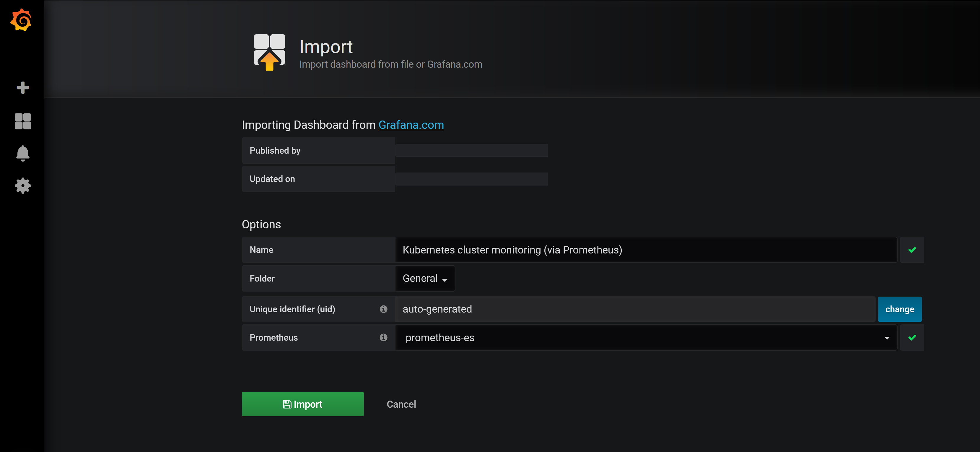Viewport: 980px width, 452px height.
Task: Click the large Import dashboard header icon
Action: pos(269,52)
